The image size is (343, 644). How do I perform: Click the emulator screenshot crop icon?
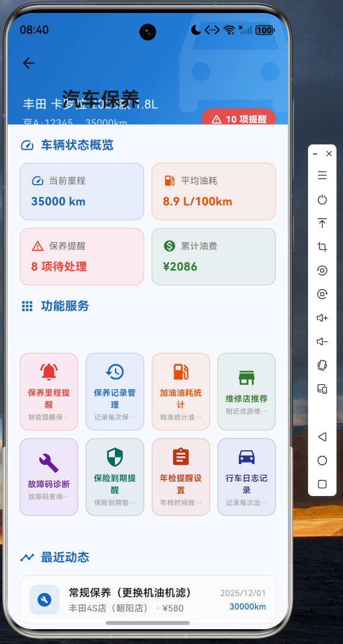[x=322, y=247]
